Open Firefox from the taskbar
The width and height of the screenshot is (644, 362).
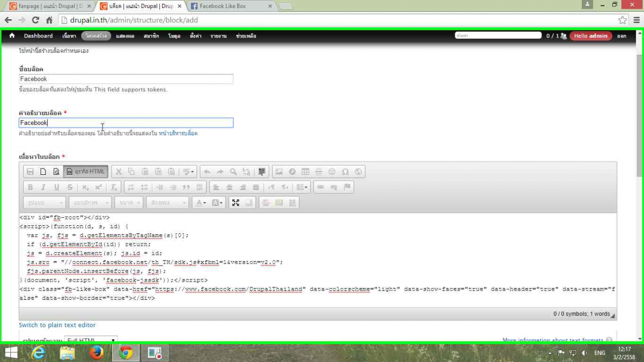point(97,353)
